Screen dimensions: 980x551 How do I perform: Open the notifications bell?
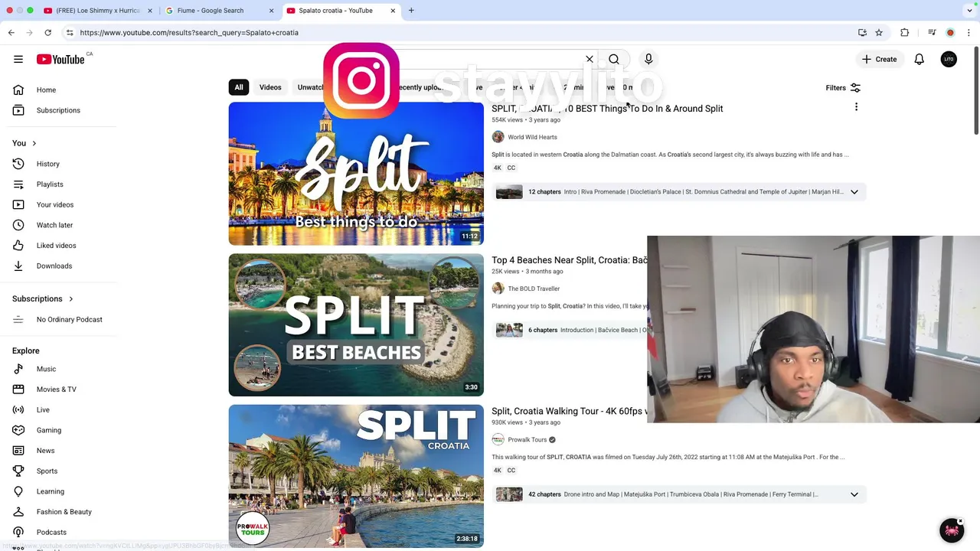920,59
